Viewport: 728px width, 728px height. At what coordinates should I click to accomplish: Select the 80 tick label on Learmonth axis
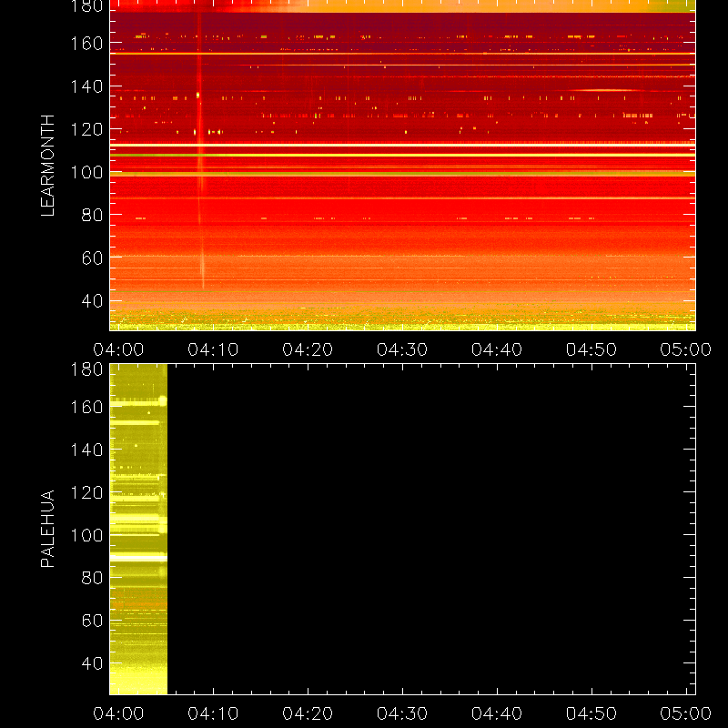pyautogui.click(x=92, y=215)
